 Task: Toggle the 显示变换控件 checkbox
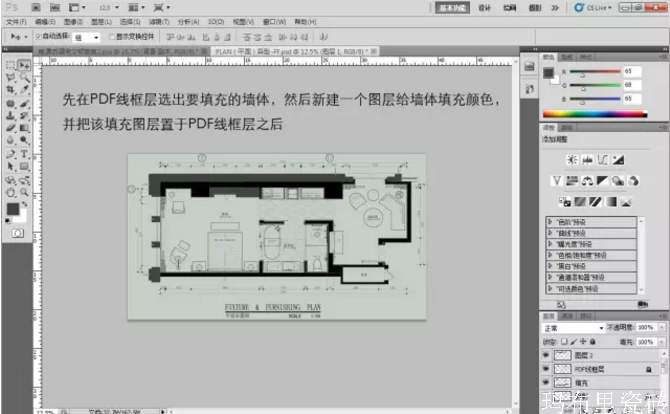click(x=112, y=37)
